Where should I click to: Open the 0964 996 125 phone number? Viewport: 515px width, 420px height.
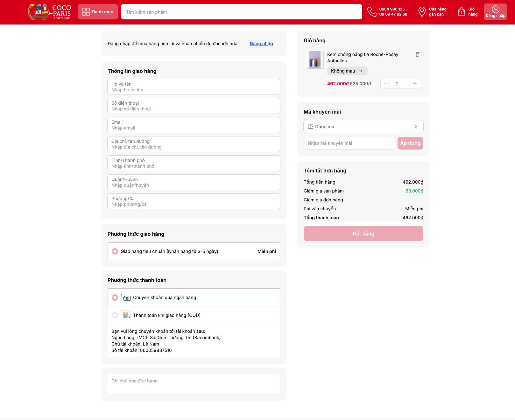(392, 9)
